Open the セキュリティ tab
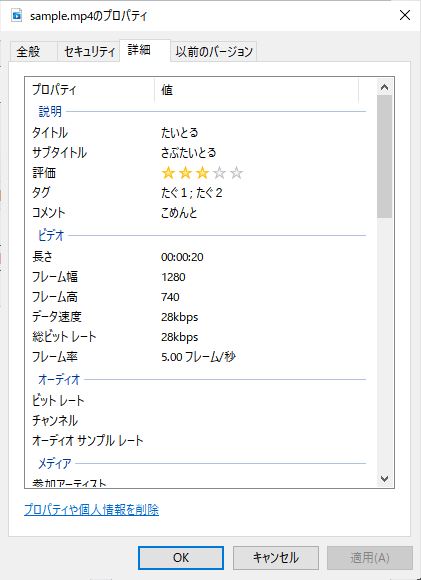Image resolution: width=421 pixels, height=580 pixels. (89, 51)
